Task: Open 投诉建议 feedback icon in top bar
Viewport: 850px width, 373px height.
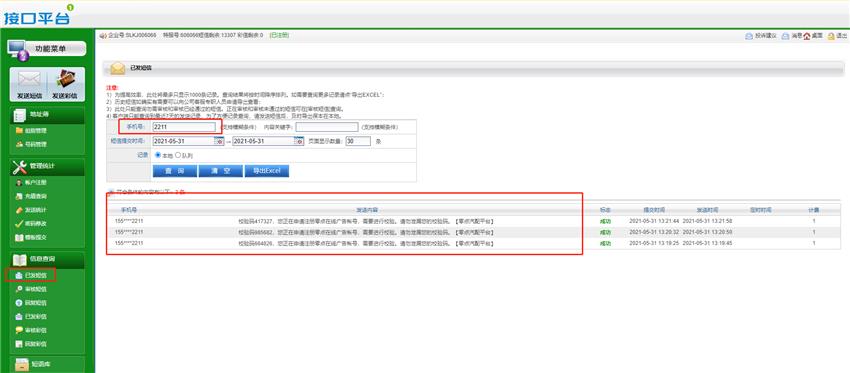Action: [x=749, y=36]
